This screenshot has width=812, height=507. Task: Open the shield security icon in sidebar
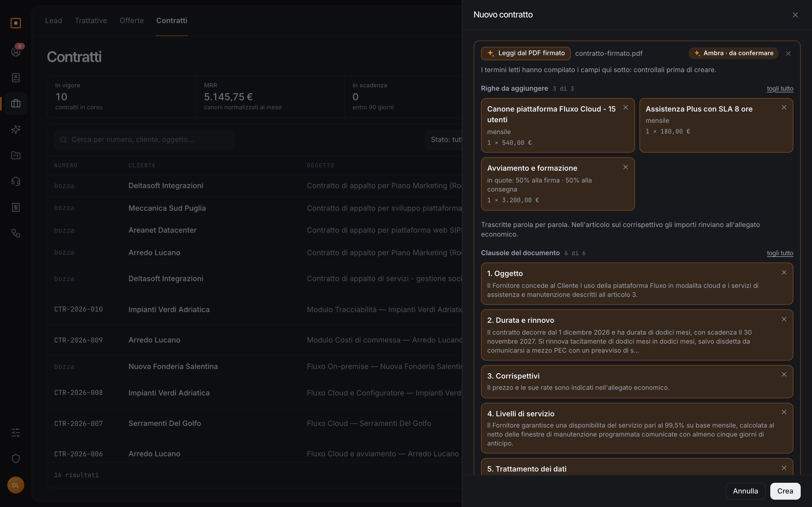(16, 458)
